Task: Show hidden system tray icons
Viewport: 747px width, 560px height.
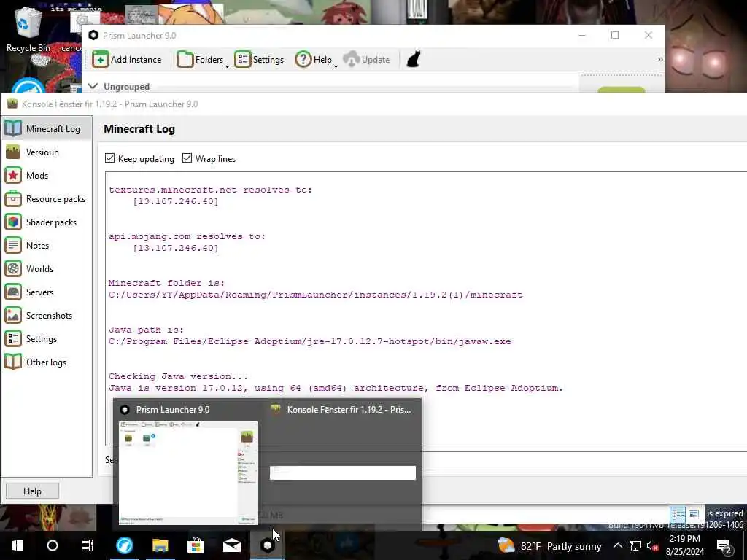Action: [x=617, y=545]
